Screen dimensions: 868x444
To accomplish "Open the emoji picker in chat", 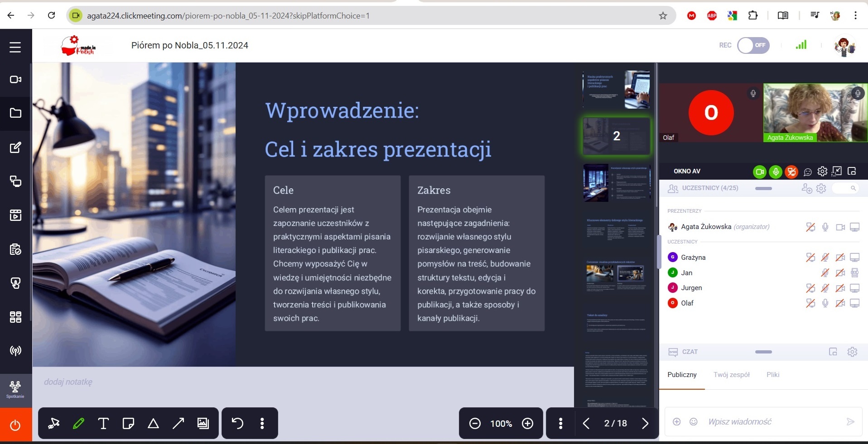I will [x=693, y=422].
